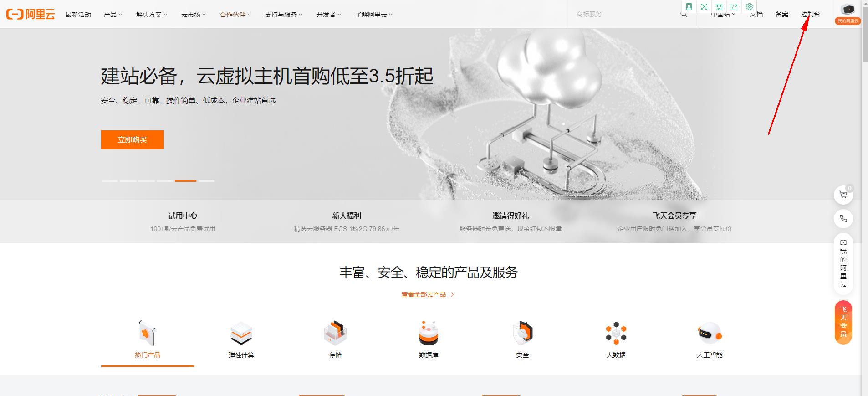Expand the 开发者 dropdown menu
The width and height of the screenshot is (868, 396).
(x=329, y=15)
